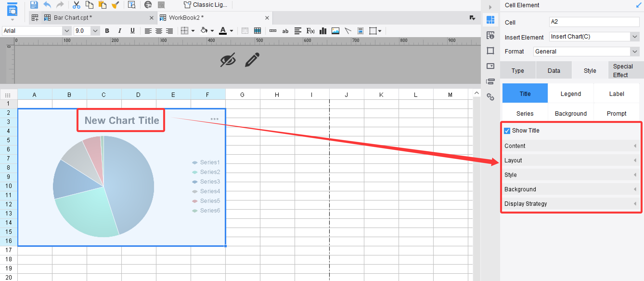
Task: Click the floating element frame icon
Action: coord(373,31)
